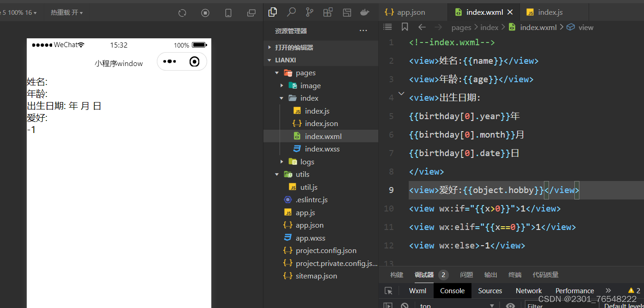Switch to the 终端 panel tab
Screen dimensions: 644x308
coord(515,275)
